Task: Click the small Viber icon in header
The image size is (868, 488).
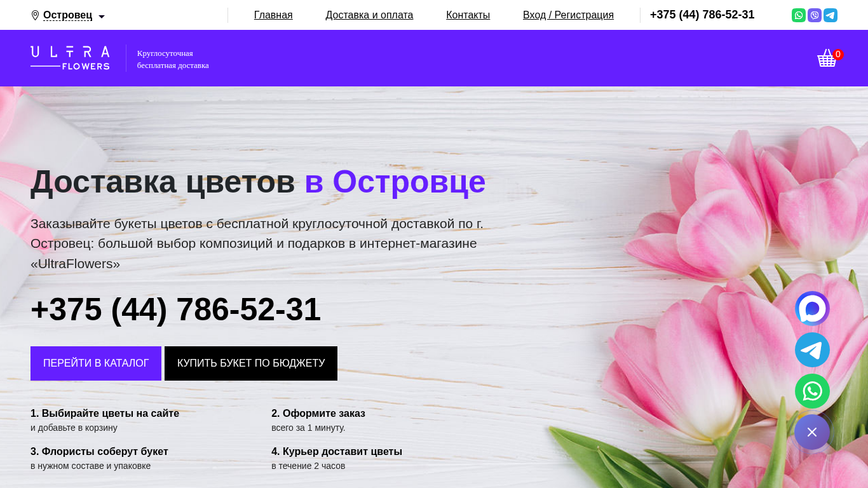Action: click(815, 15)
